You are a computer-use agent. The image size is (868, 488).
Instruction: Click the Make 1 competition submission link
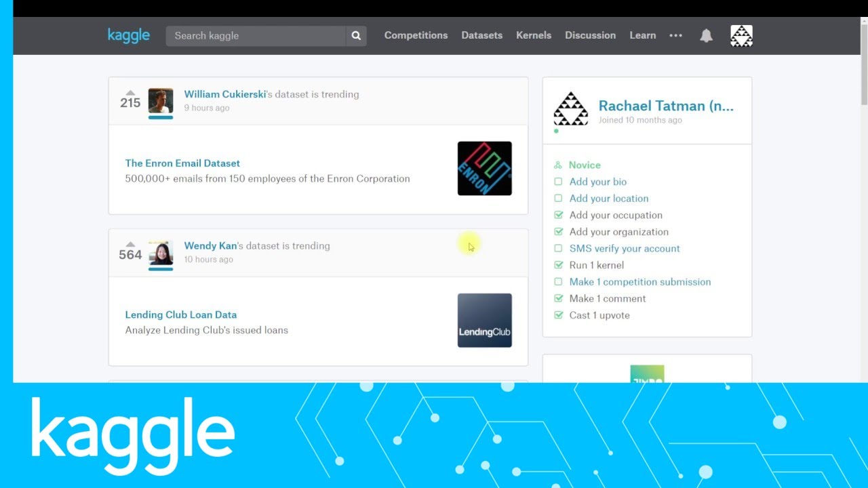(640, 282)
